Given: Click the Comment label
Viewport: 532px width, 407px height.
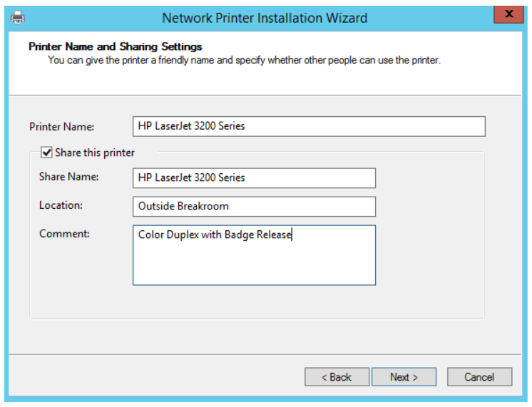Looking at the screenshot, I should tap(64, 234).
